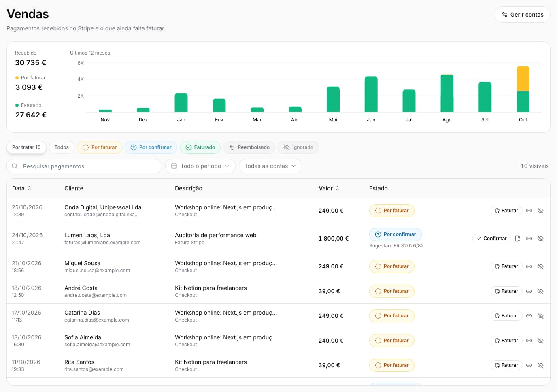557x392 pixels.
Task: Click link icon in Sofia Almeida row
Action: [x=529, y=341]
